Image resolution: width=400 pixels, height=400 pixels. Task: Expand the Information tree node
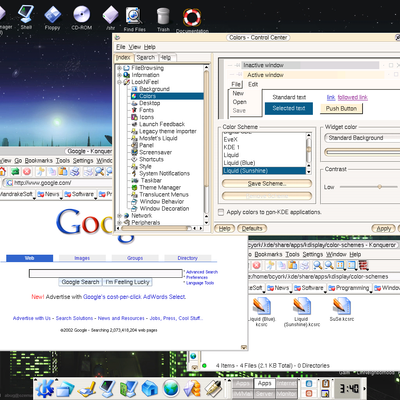(119, 75)
